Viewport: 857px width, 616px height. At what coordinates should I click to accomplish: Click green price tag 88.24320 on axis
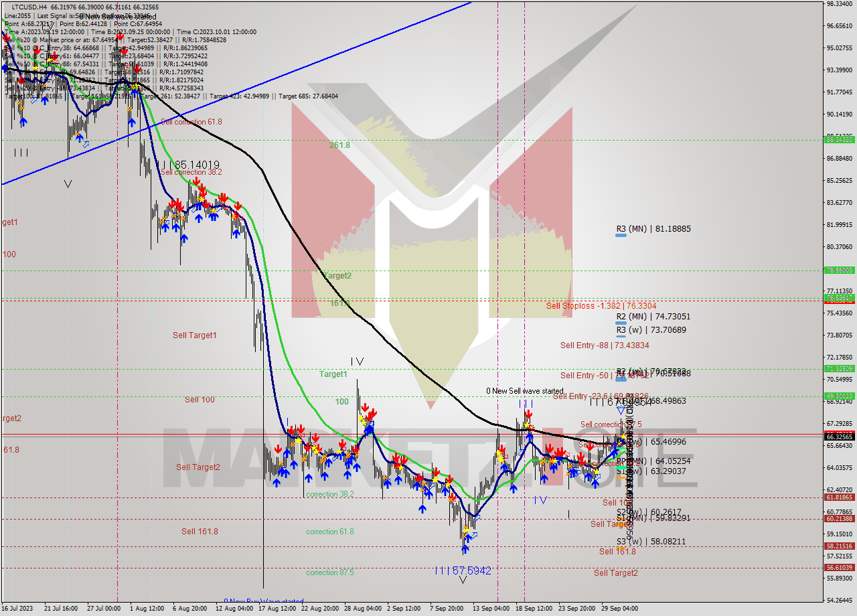tap(840, 140)
